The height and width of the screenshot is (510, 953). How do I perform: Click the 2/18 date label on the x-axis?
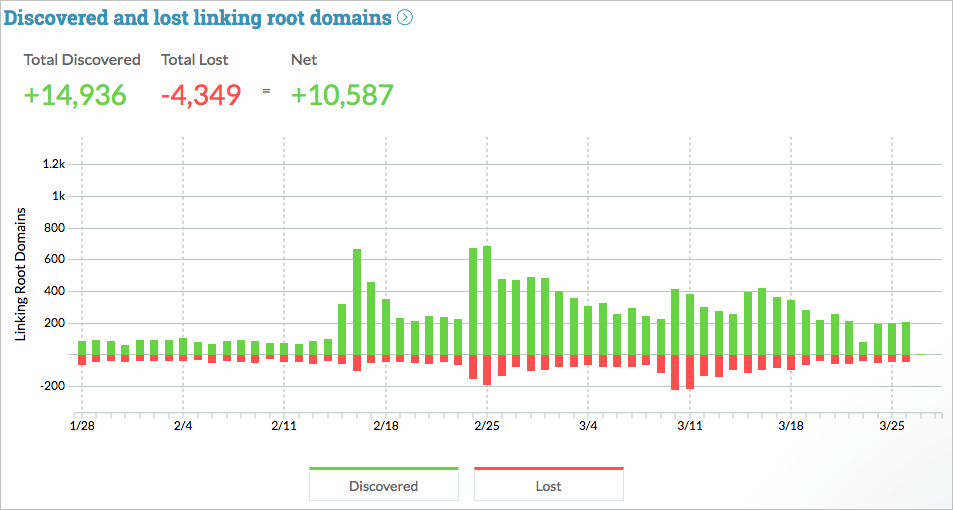[x=385, y=426]
